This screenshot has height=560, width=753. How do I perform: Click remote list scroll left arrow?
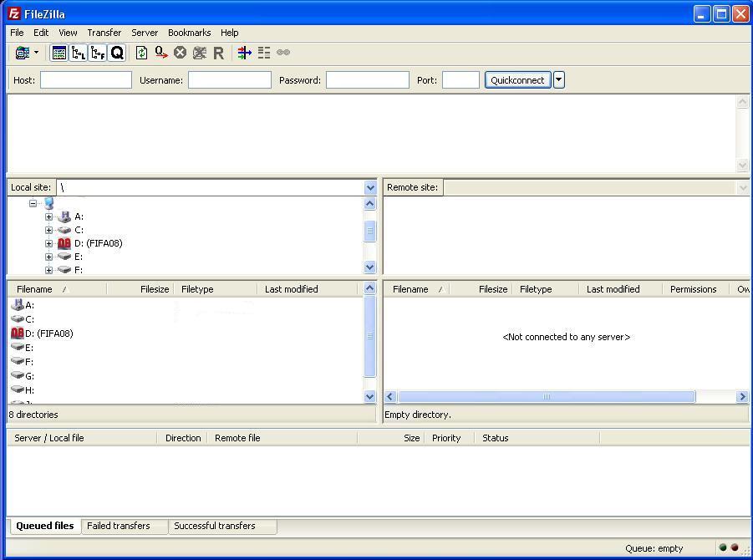click(390, 396)
